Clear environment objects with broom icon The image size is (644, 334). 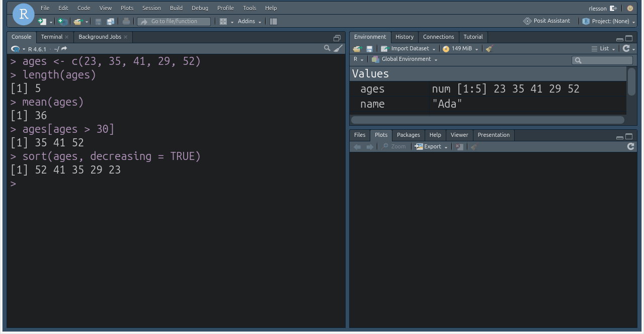tap(489, 49)
